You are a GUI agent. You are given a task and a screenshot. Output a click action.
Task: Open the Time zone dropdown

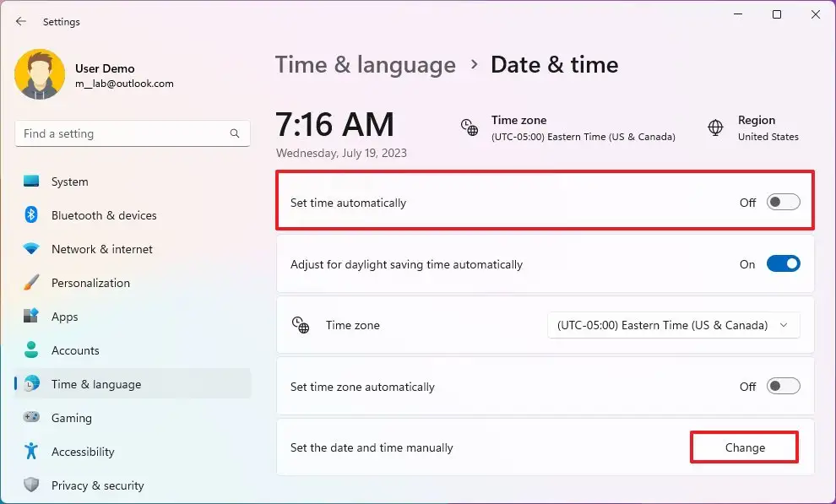(673, 325)
